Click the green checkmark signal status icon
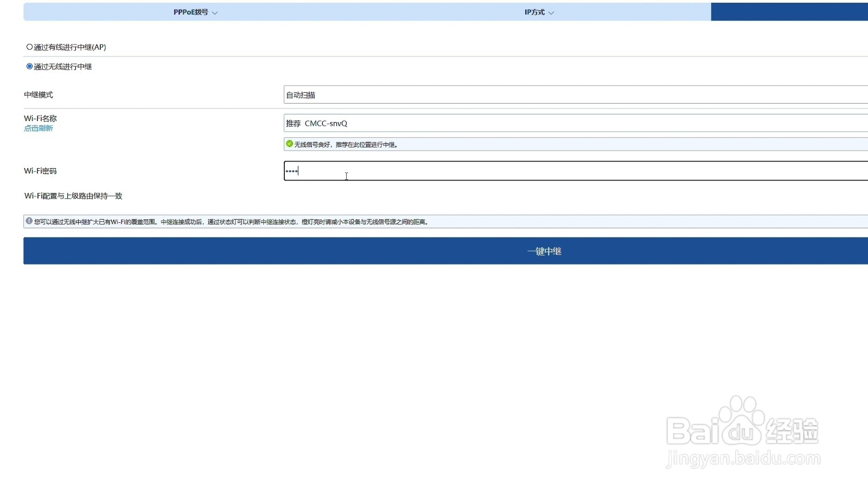 click(x=290, y=144)
